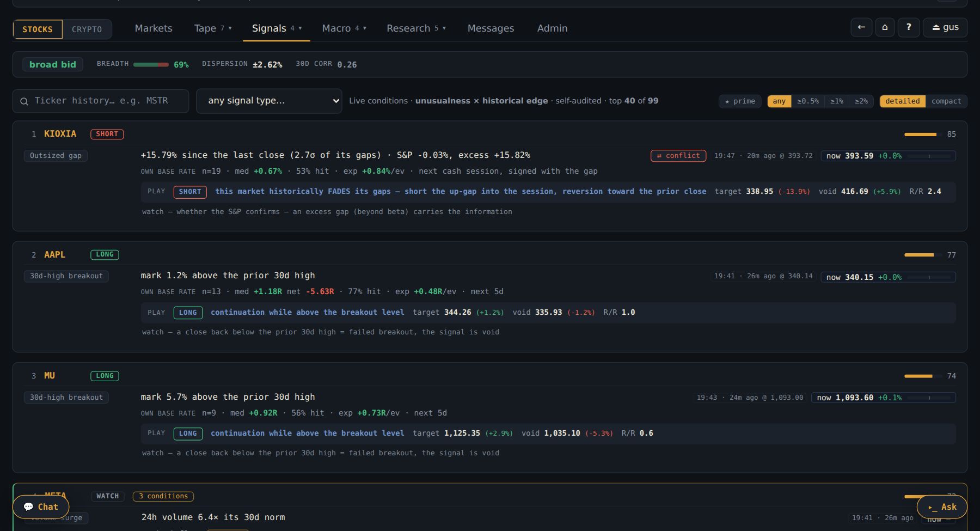Screen dimensions: 980x531
Task: Expand the Tape menu dropdown
Action: tap(213, 28)
